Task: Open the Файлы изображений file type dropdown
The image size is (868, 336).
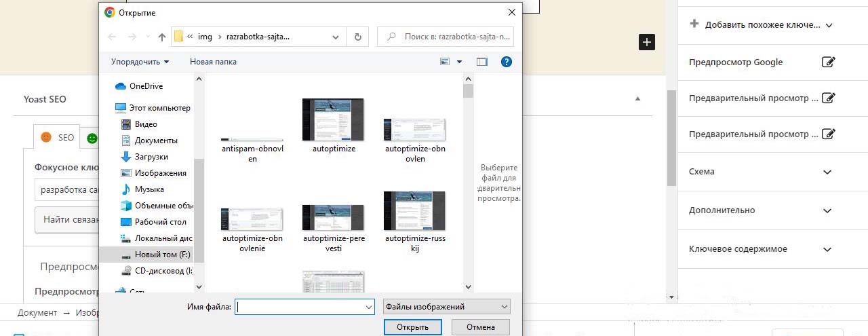Action: pyautogui.click(x=446, y=307)
